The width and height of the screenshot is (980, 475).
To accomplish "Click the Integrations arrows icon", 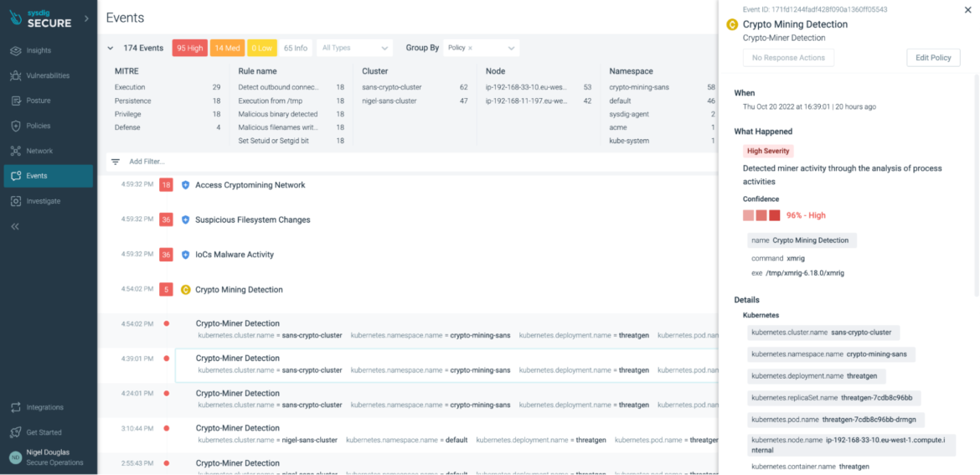I will click(16, 407).
